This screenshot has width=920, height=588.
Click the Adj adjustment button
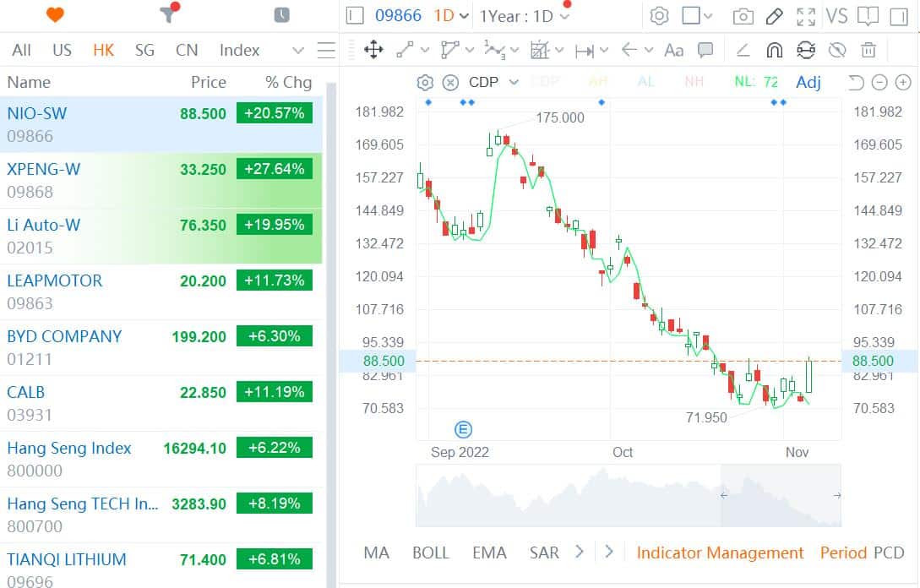[808, 82]
